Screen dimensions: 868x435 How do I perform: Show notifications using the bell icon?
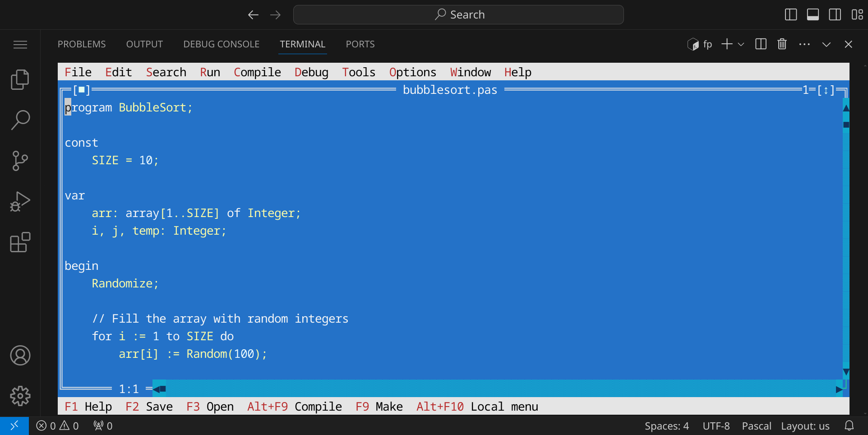pos(849,426)
